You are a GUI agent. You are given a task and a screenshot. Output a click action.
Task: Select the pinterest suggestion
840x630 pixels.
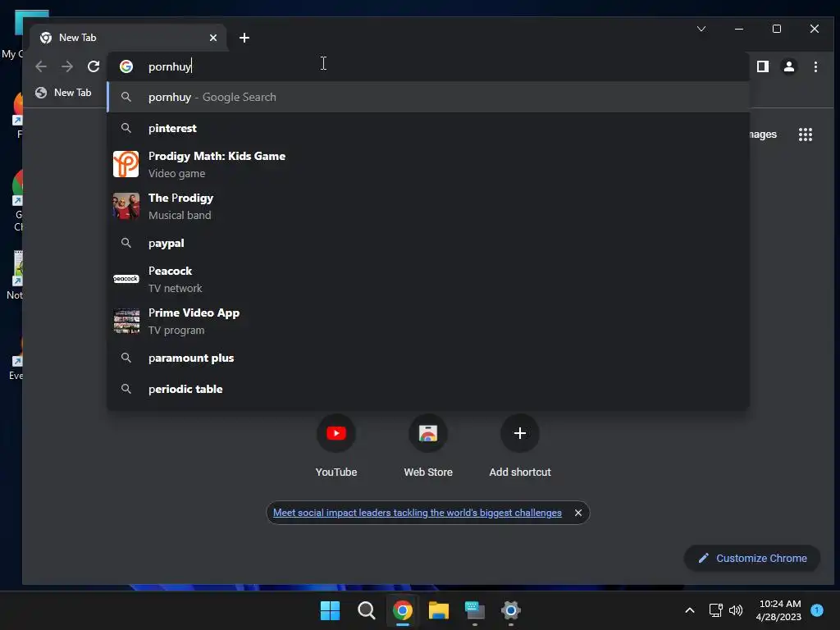coord(428,128)
